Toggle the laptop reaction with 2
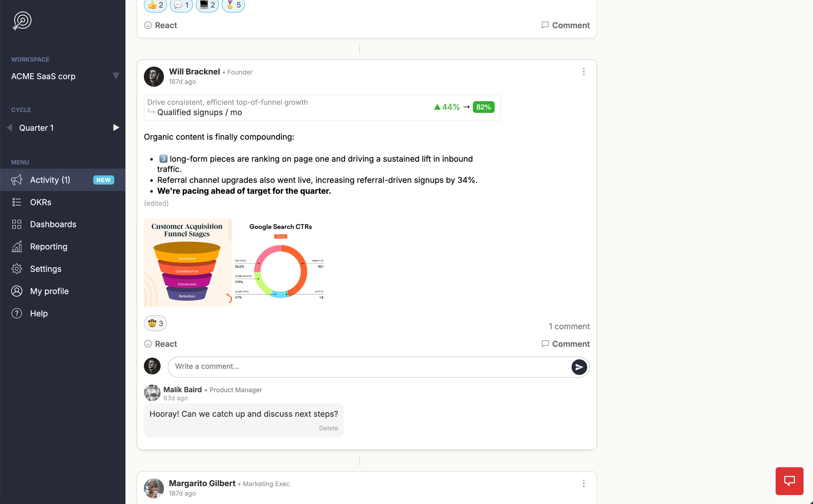Image resolution: width=813 pixels, height=504 pixels. click(x=207, y=5)
